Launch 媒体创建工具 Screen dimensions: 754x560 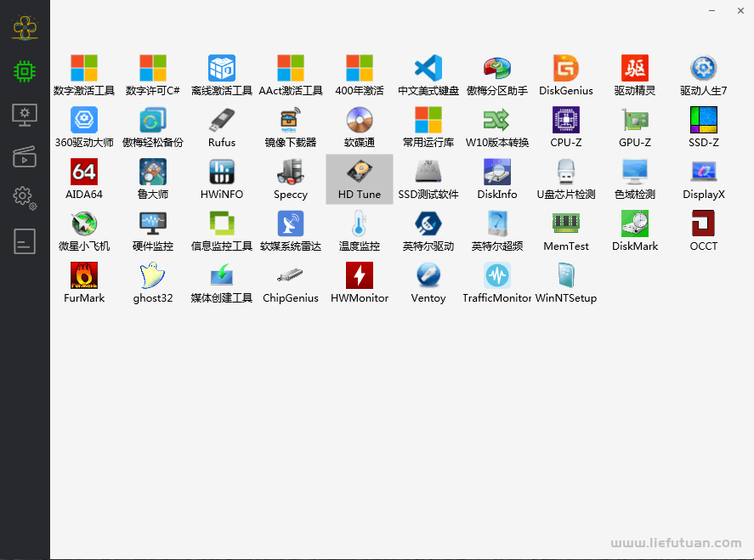(x=222, y=283)
